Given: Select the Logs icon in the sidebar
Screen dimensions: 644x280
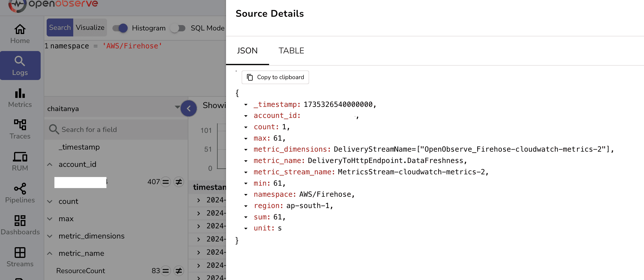Looking at the screenshot, I should tap(20, 65).
